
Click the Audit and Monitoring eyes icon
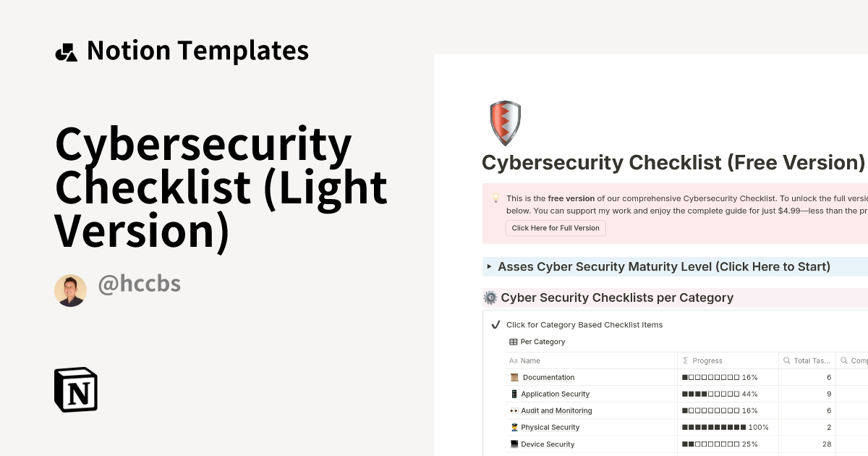click(514, 410)
